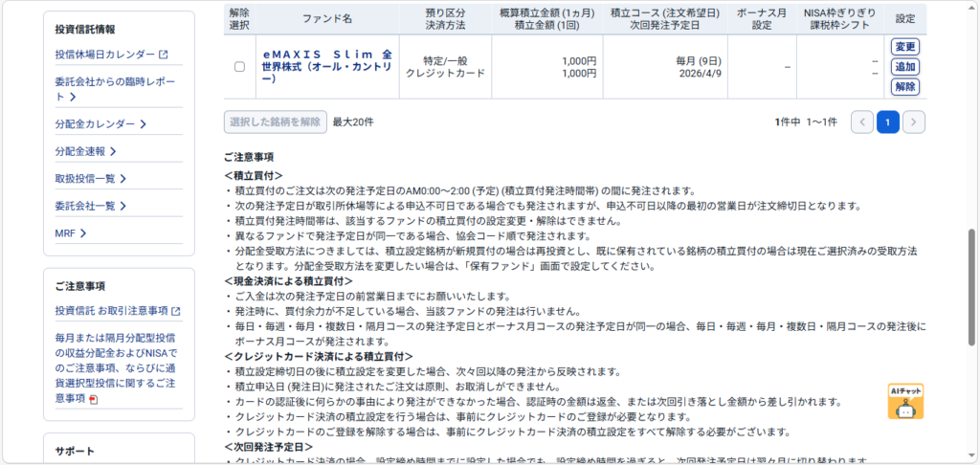Check the eMAXIS Slim fund checkbox
The width and height of the screenshot is (980, 465).
[239, 66]
